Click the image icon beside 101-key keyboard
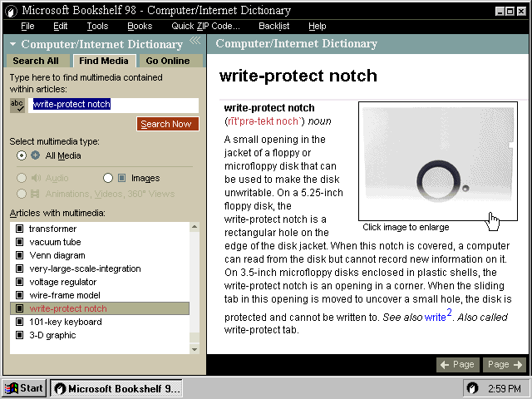532x399 pixels. (x=20, y=322)
